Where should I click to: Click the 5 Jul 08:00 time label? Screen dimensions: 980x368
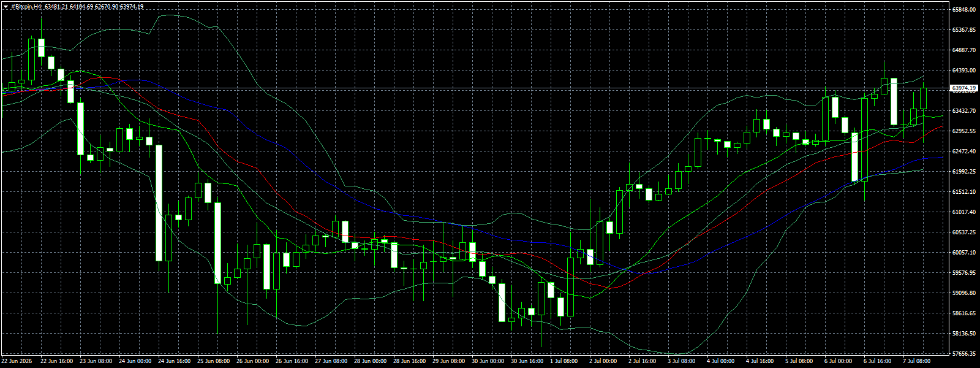point(800,361)
